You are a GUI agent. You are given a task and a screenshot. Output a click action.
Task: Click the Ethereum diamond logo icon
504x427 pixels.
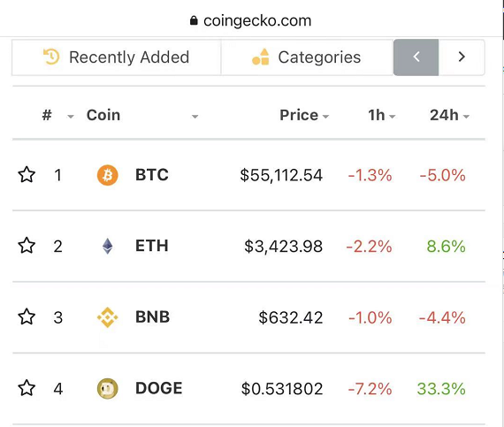tap(107, 246)
